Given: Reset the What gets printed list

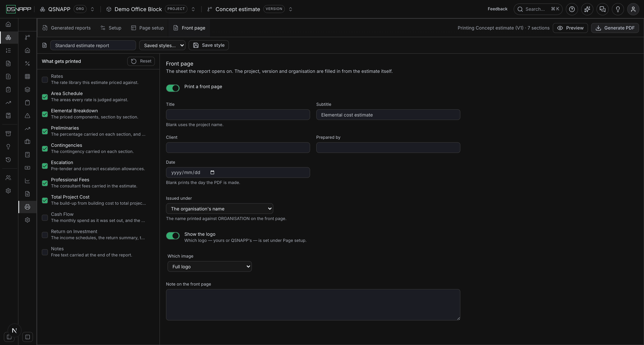Looking at the screenshot, I should [141, 61].
